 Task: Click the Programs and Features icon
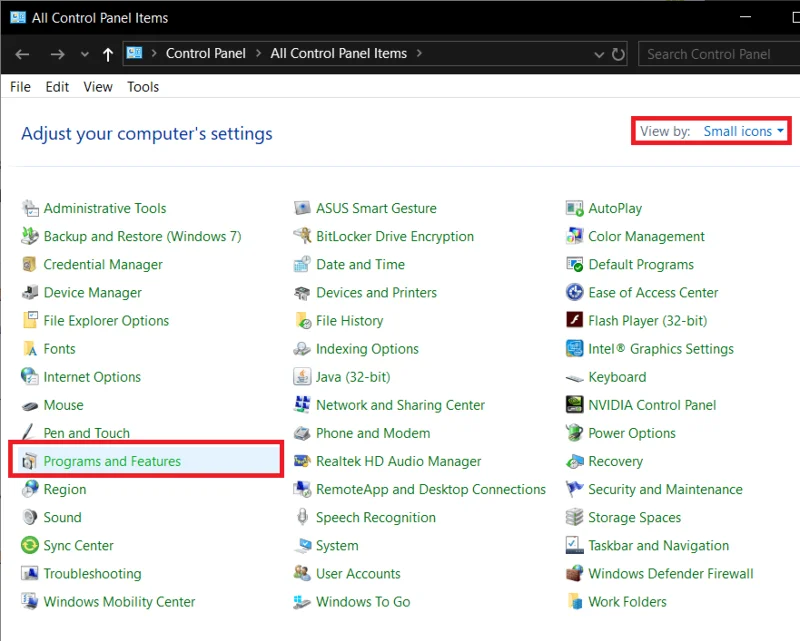coord(30,461)
